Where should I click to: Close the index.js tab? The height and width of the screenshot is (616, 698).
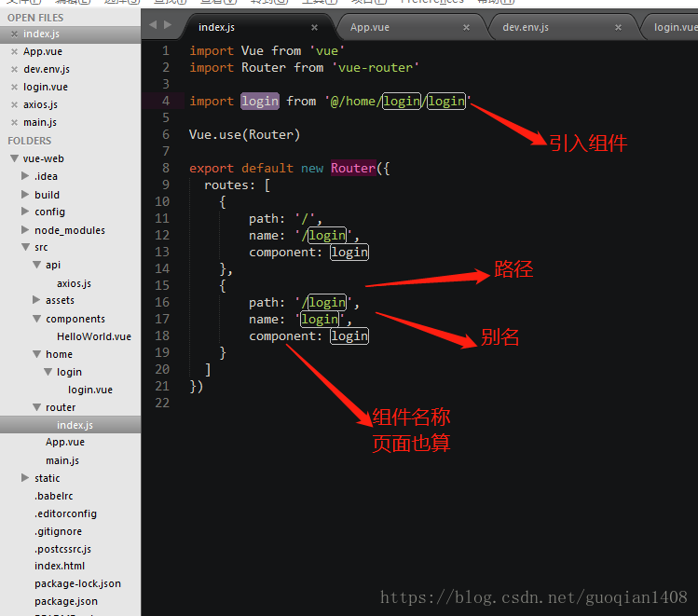[x=314, y=28]
